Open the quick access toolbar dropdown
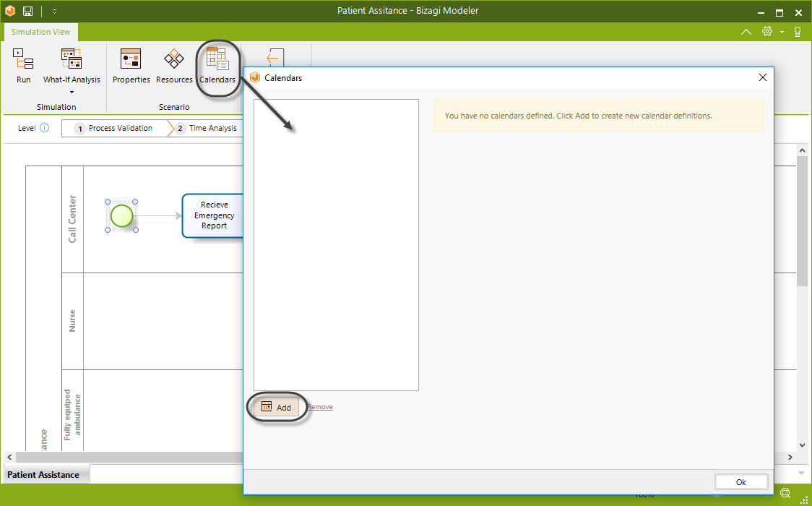Image resolution: width=812 pixels, height=506 pixels. [54, 11]
